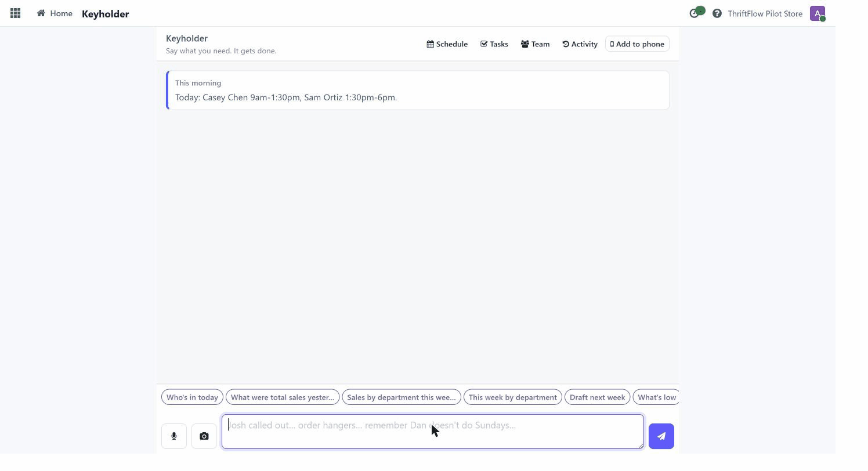Send the message with the paper plane
The width and height of the screenshot is (868, 471).
pos(661,436)
